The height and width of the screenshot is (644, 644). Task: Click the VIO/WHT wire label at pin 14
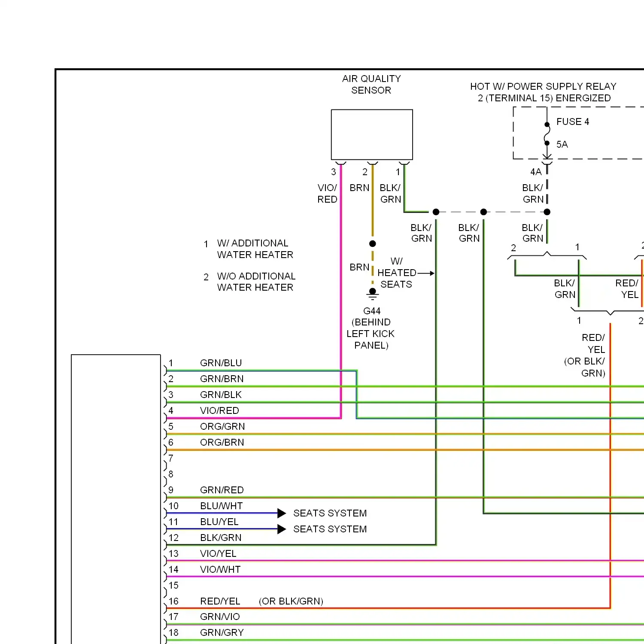[x=220, y=570]
